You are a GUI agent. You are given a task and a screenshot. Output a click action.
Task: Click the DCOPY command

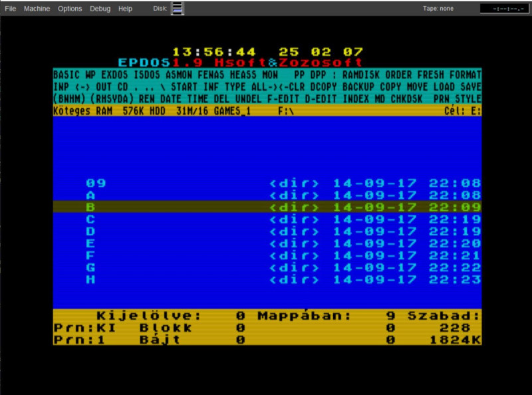pos(323,87)
